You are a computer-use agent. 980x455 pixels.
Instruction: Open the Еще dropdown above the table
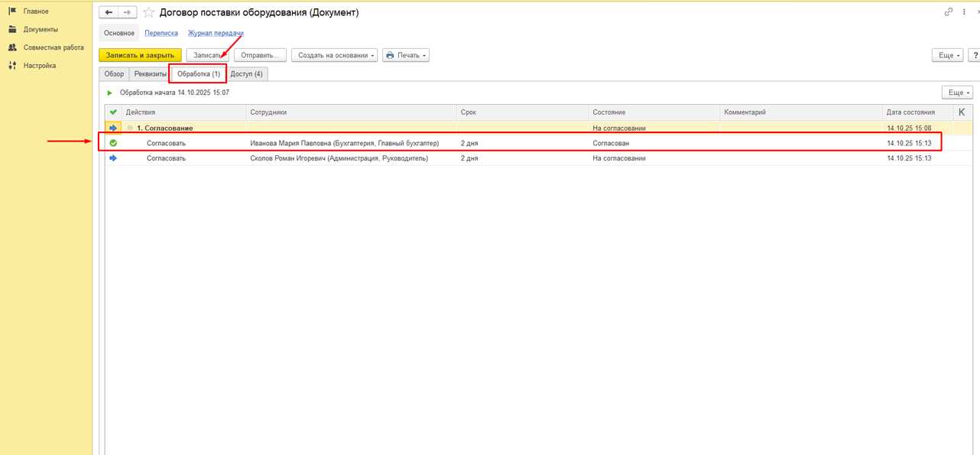957,93
